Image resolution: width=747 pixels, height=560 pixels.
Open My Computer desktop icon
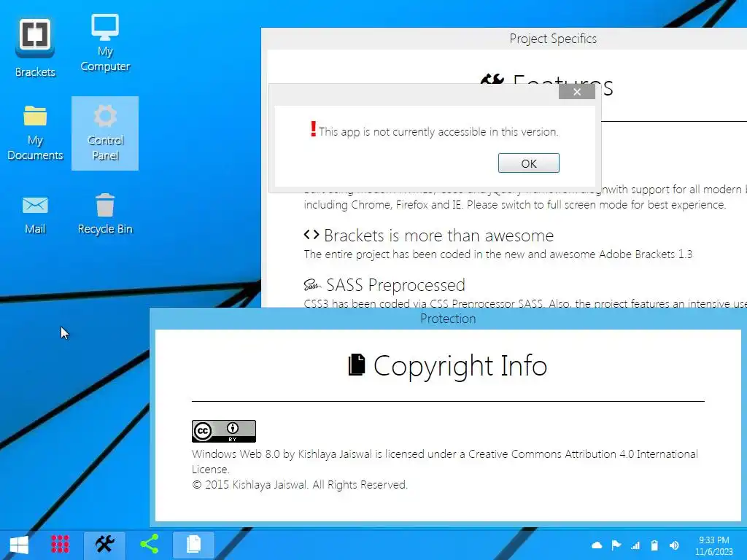tap(105, 43)
